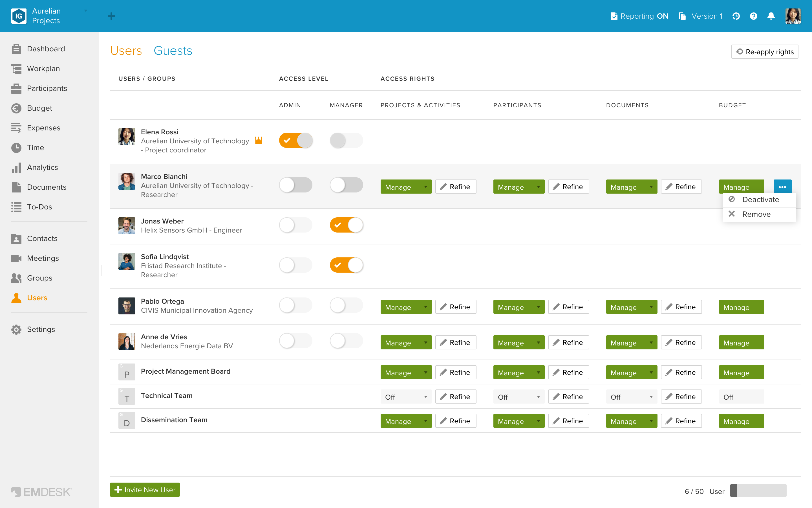This screenshot has width=812, height=508.
Task: Open the Marco Bianchi more options button
Action: pyautogui.click(x=782, y=187)
